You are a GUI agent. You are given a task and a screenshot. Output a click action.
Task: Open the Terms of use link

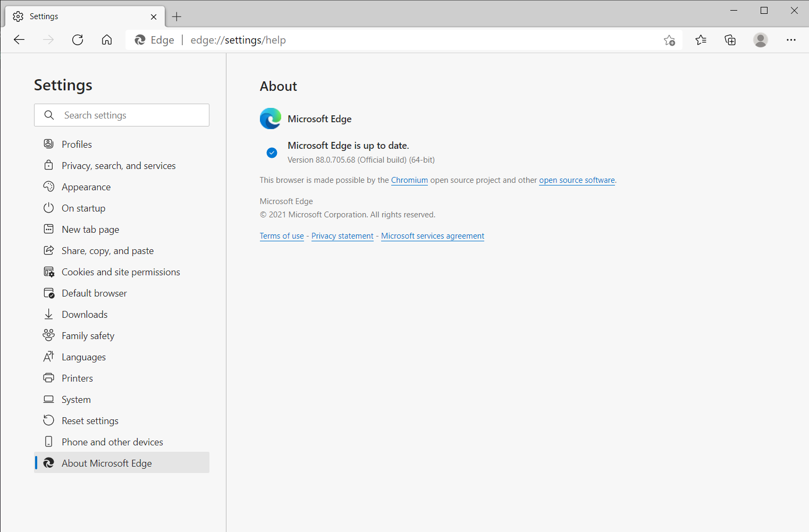282,236
